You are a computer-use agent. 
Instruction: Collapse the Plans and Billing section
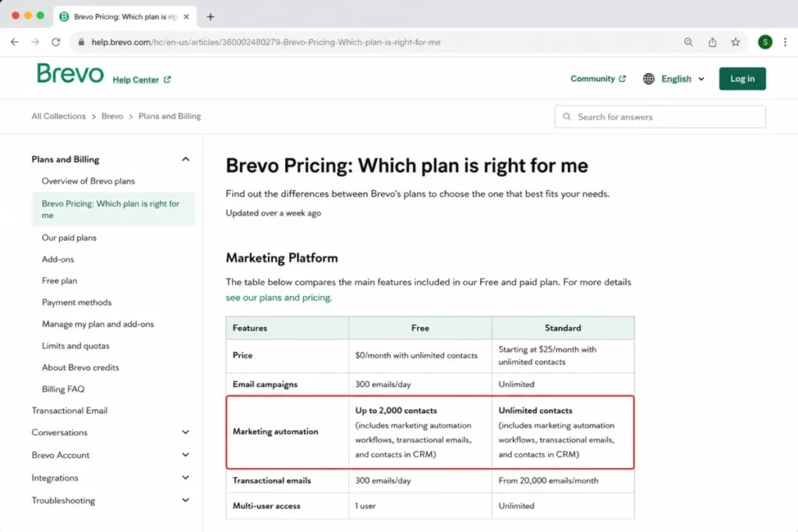click(x=185, y=159)
